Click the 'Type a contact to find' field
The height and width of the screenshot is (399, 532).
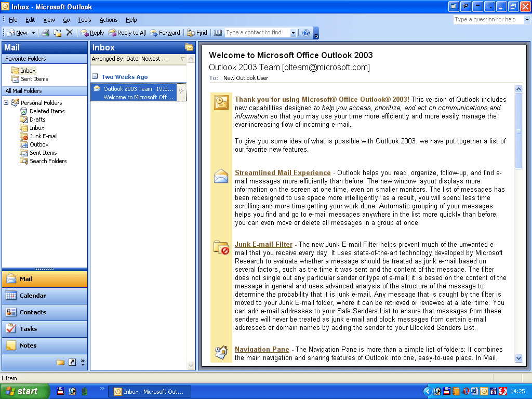[x=258, y=33]
